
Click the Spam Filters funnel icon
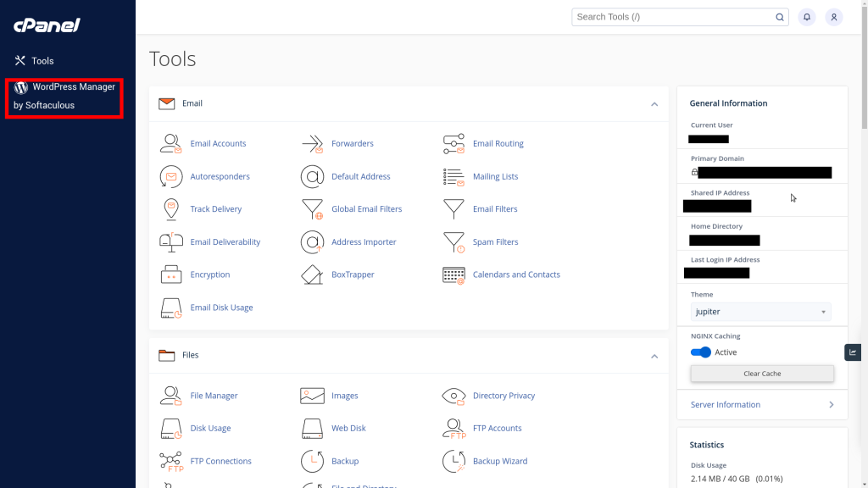point(453,241)
